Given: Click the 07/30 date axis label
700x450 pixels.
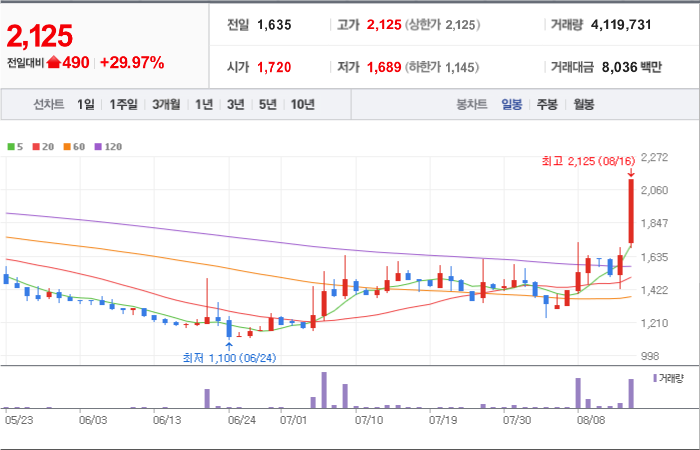Looking at the screenshot, I should pyautogui.click(x=517, y=420).
